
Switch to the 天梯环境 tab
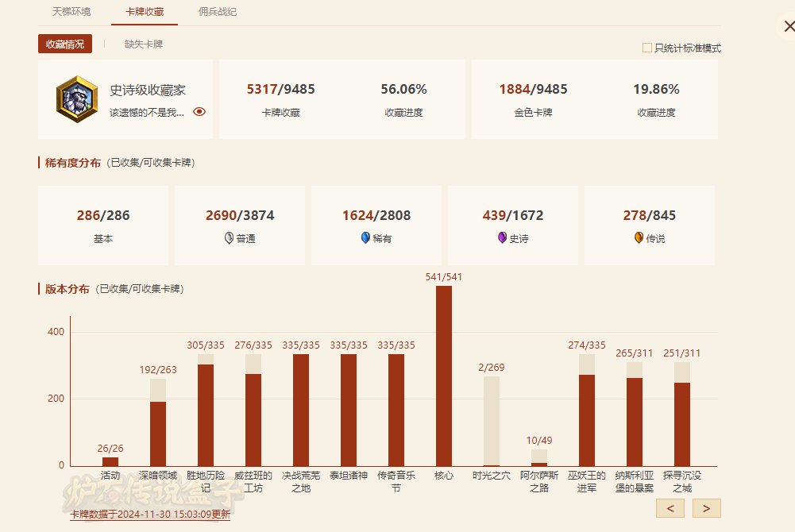point(71,12)
